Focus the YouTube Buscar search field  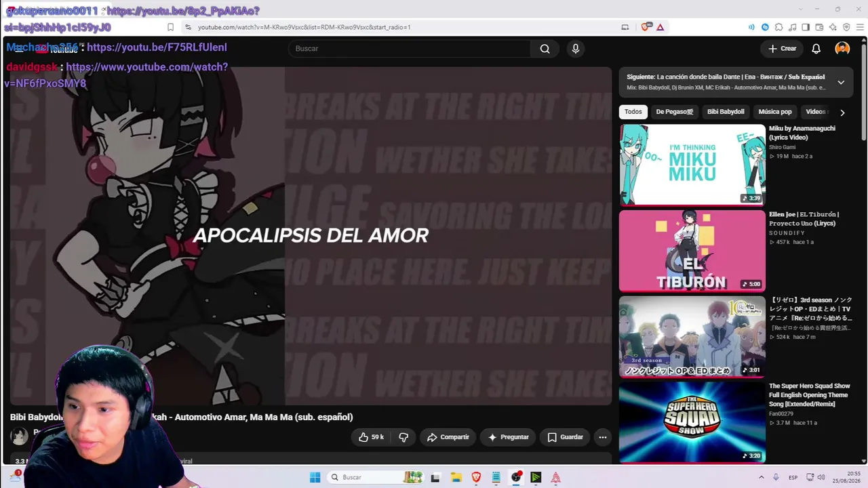(x=410, y=49)
